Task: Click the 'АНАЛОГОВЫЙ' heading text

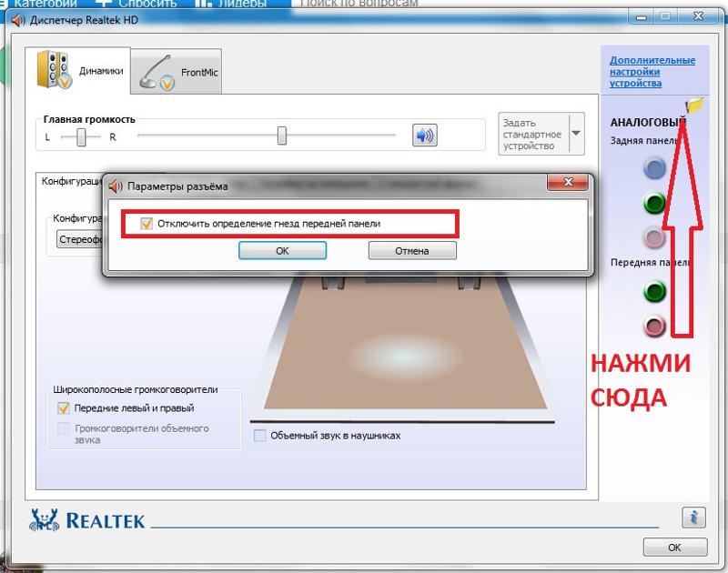Action: [648, 123]
